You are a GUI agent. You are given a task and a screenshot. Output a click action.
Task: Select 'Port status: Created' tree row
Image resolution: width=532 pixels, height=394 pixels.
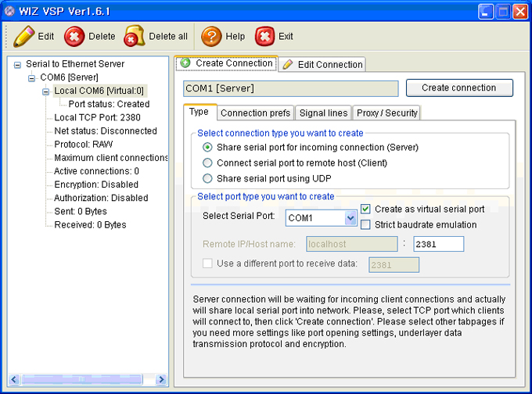pos(109,104)
